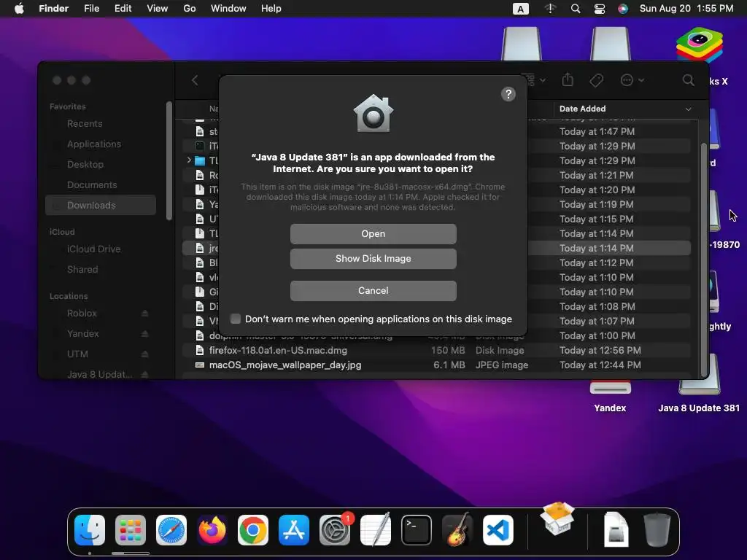Viewport: 747px width, 560px height.
Task: Open Launchpad from the Dock
Action: (x=131, y=530)
